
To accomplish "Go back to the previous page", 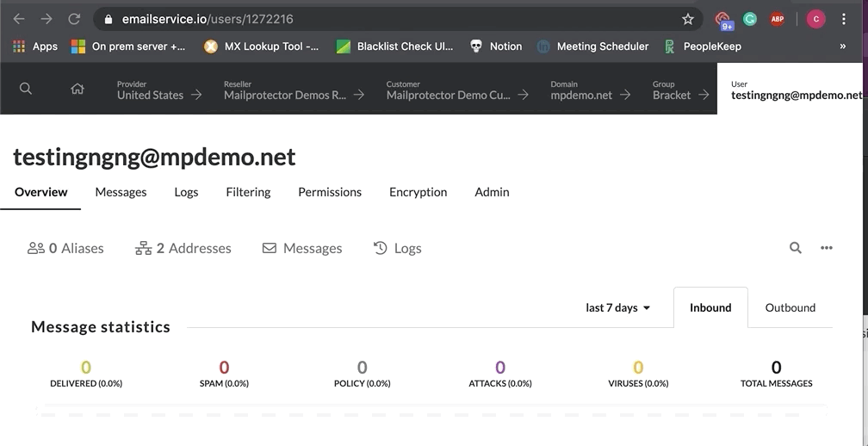I will [x=19, y=19].
